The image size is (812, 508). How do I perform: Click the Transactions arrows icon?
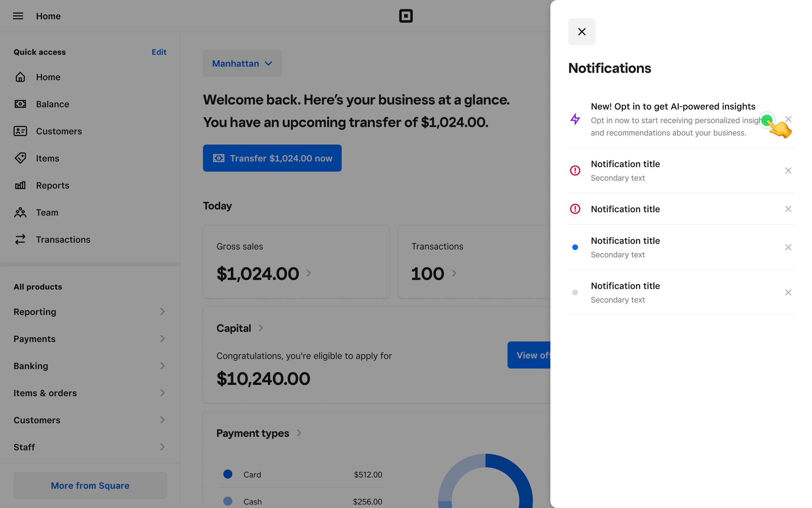pyautogui.click(x=20, y=239)
